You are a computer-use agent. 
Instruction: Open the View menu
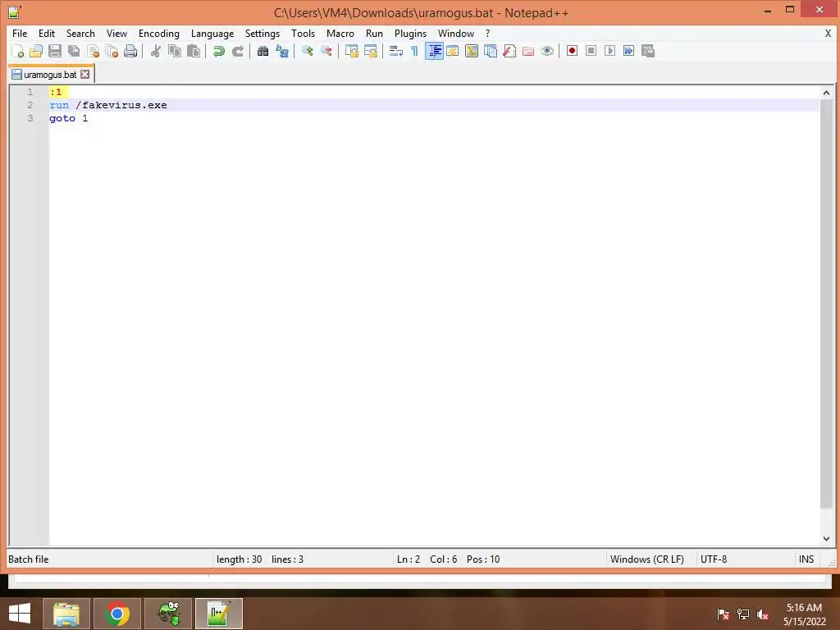pyautogui.click(x=116, y=33)
